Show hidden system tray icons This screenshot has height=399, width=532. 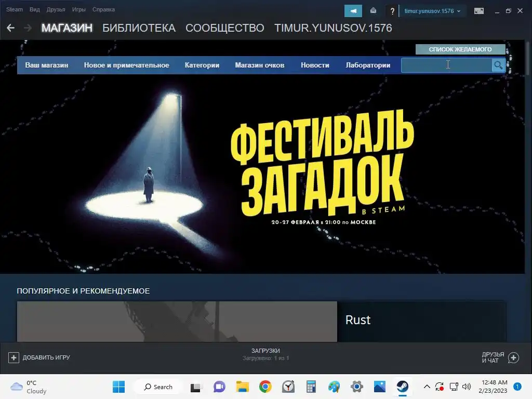coord(427,387)
